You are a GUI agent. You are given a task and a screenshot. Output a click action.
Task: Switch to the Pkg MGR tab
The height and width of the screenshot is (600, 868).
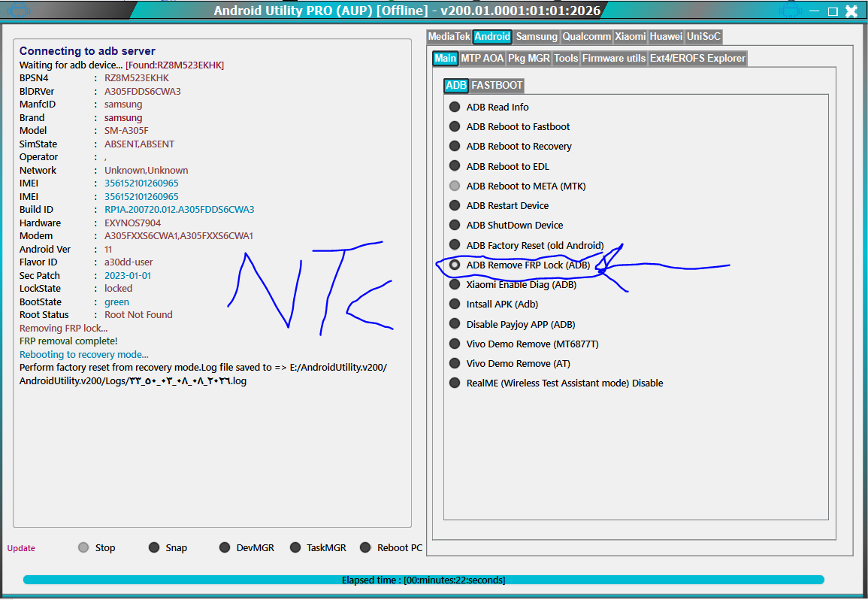[528, 58]
